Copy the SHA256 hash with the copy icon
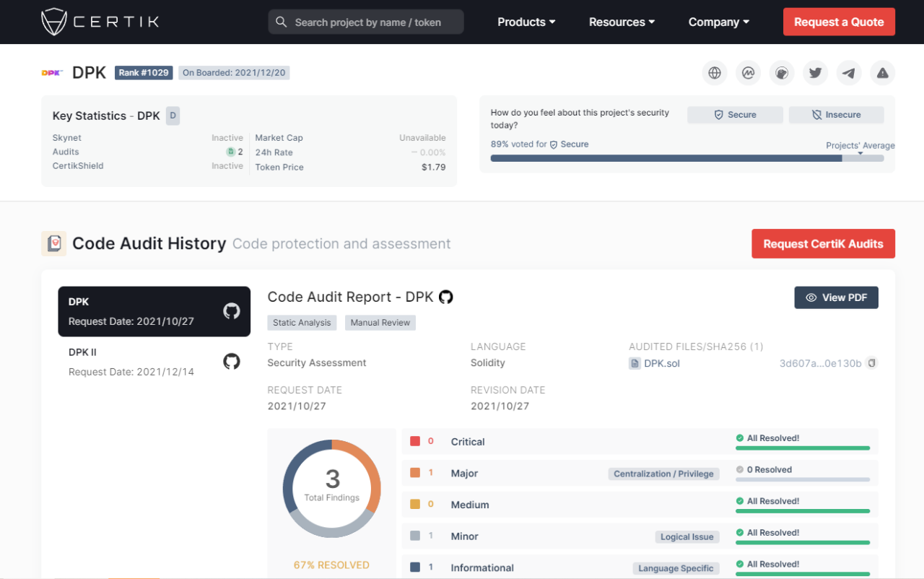 pos(872,363)
